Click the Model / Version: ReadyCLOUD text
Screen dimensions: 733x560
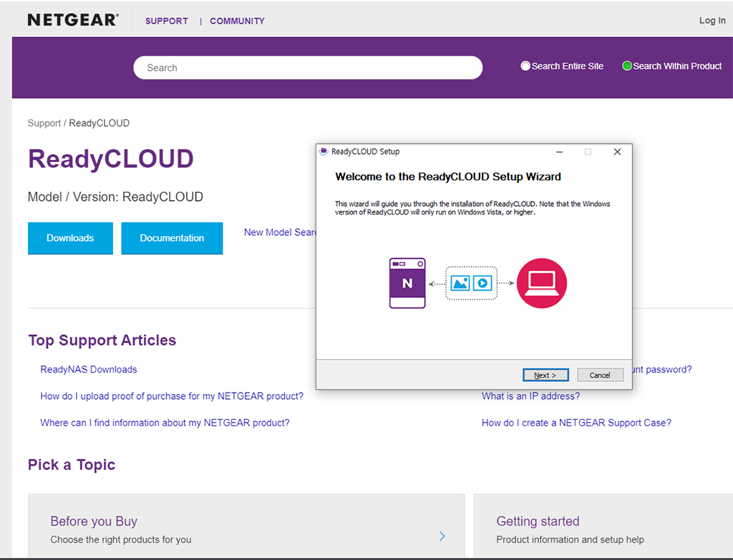115,197
